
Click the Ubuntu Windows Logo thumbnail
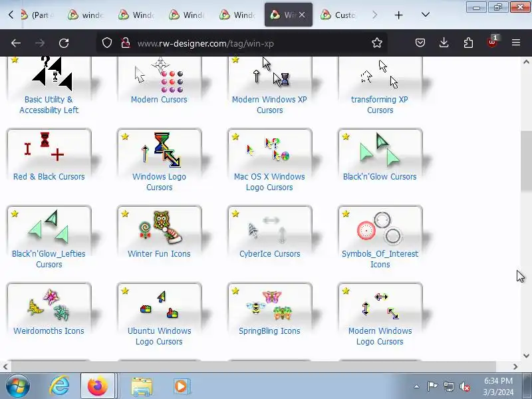(160, 304)
